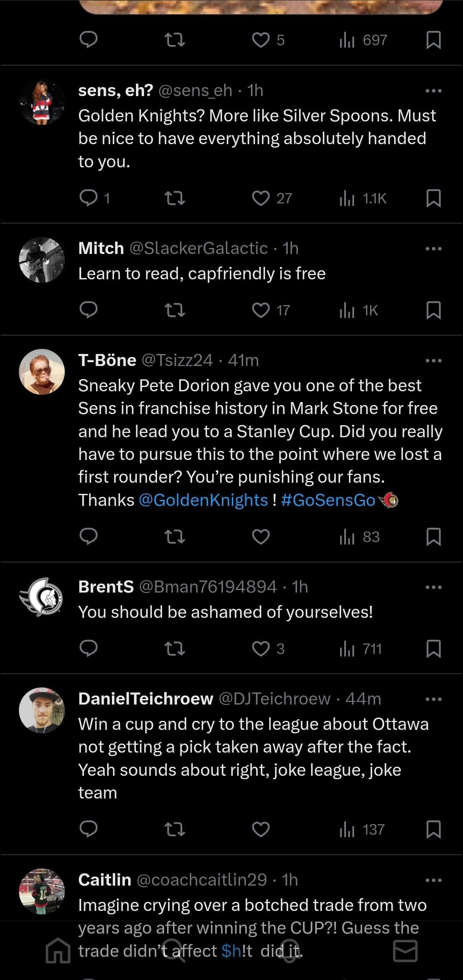463x980 pixels.
Task: Reply to sens, eh? tweet
Action: pyautogui.click(x=89, y=198)
